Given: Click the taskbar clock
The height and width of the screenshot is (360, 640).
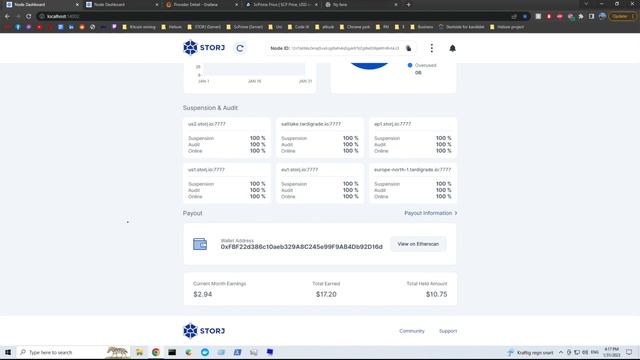Looking at the screenshot, I should tap(611, 352).
